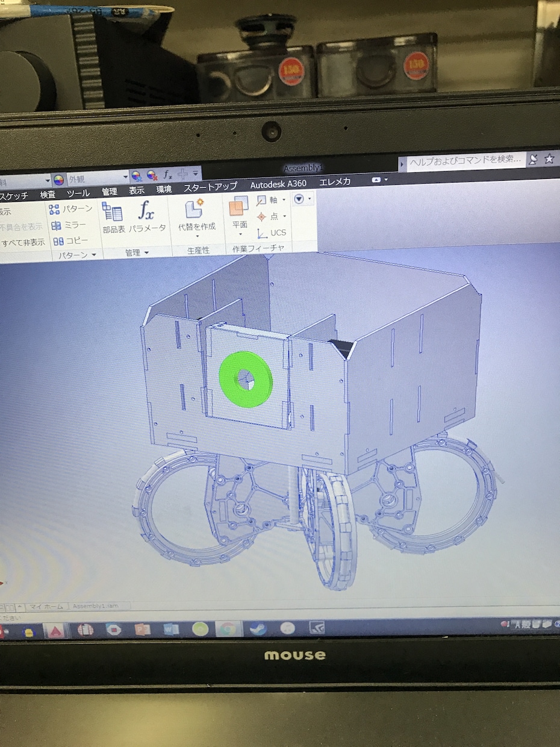Switch to the 検査 ribbon tab
Screen dimensions: 560x747
(48, 195)
